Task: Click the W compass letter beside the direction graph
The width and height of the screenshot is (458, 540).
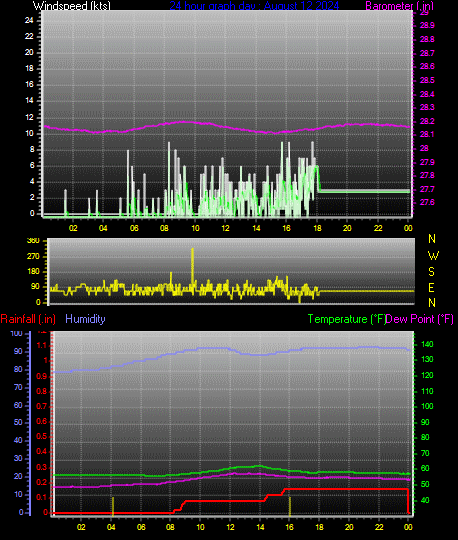Action: pos(433,256)
